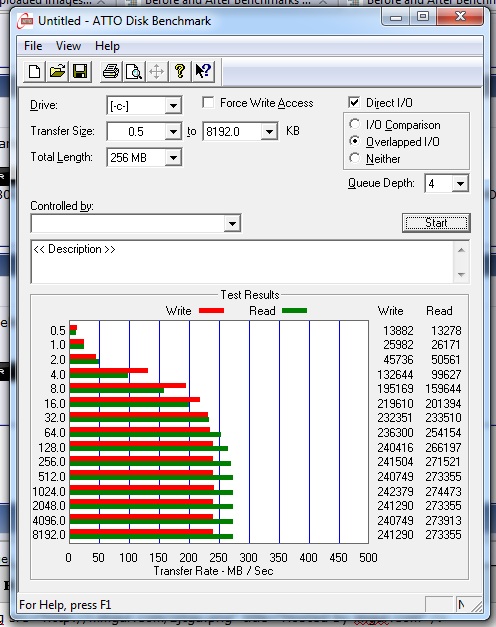The image size is (496, 627).
Task: Click the Open file toolbar icon
Action: pos(57,72)
